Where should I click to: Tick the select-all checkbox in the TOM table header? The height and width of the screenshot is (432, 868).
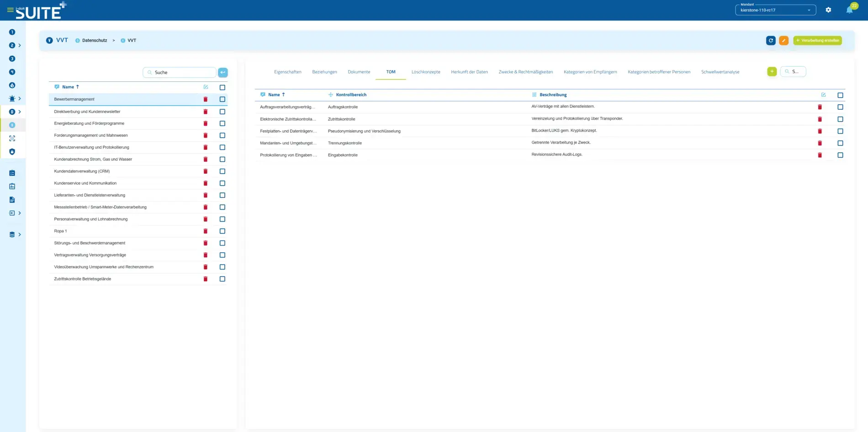coord(840,95)
